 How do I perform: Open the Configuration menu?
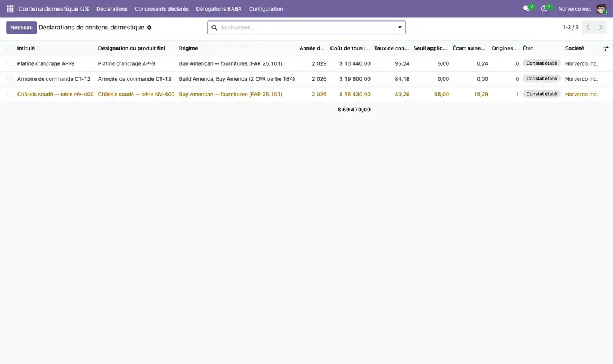click(x=266, y=8)
